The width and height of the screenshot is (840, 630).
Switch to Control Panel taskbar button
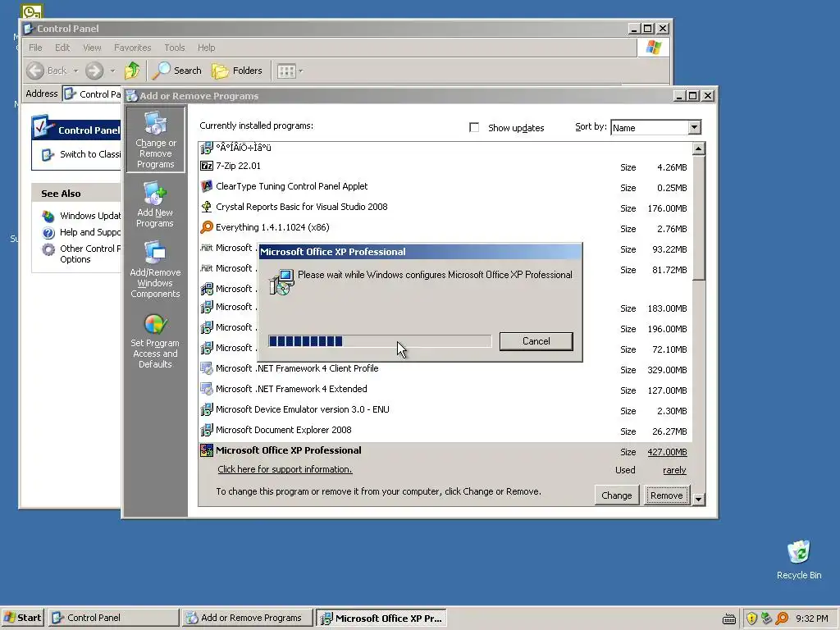113,618
